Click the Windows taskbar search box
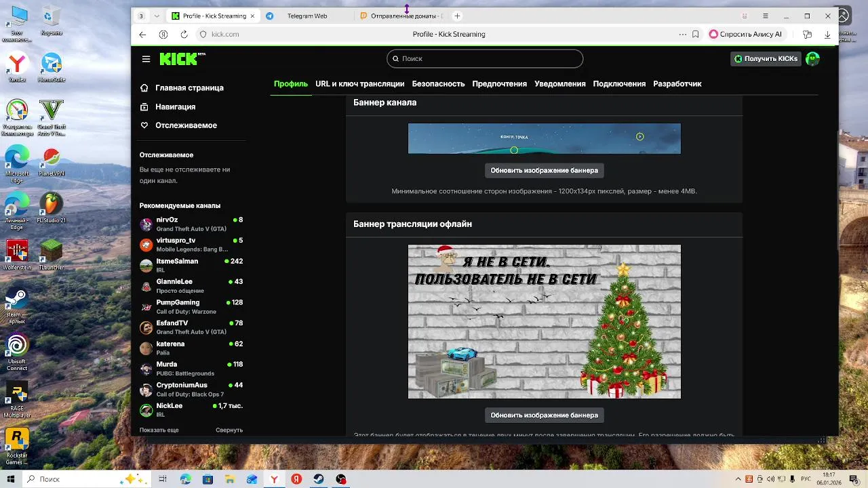Viewport: 868px width, 488px height. pyautogui.click(x=86, y=479)
